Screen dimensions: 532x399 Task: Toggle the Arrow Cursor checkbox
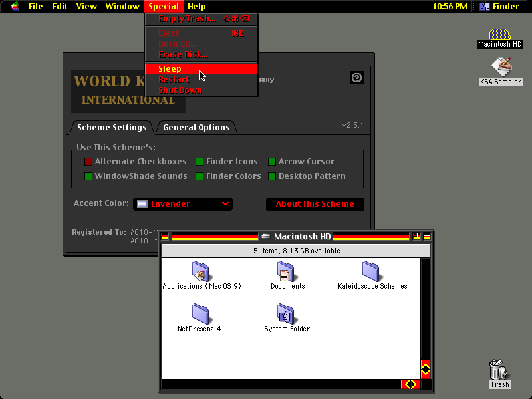coord(272,162)
